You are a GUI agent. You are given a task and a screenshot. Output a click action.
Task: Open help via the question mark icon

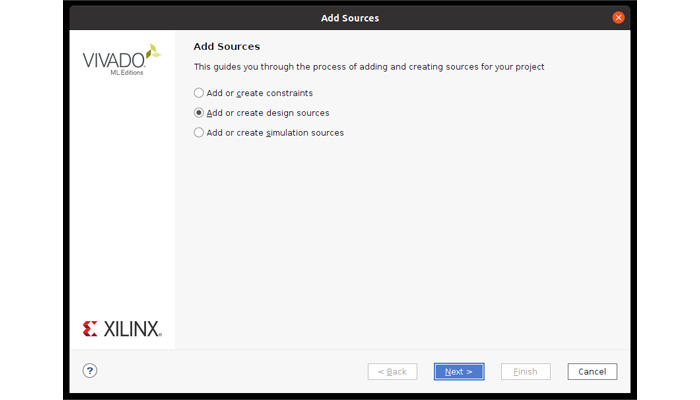(x=90, y=371)
